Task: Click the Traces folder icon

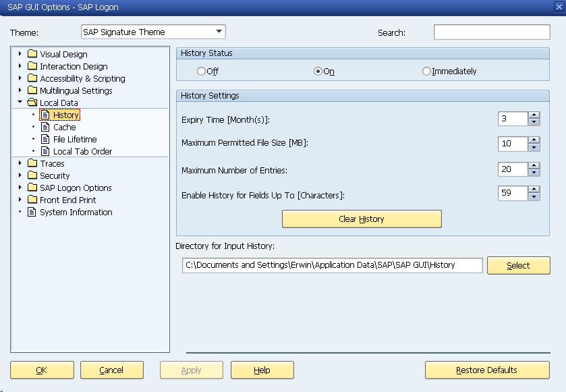Action: (32, 163)
